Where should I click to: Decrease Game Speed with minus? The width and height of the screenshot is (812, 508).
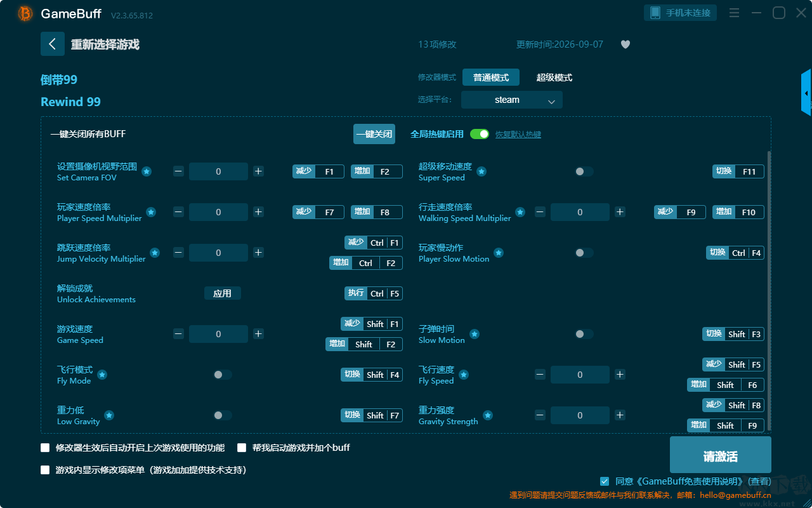179,334
